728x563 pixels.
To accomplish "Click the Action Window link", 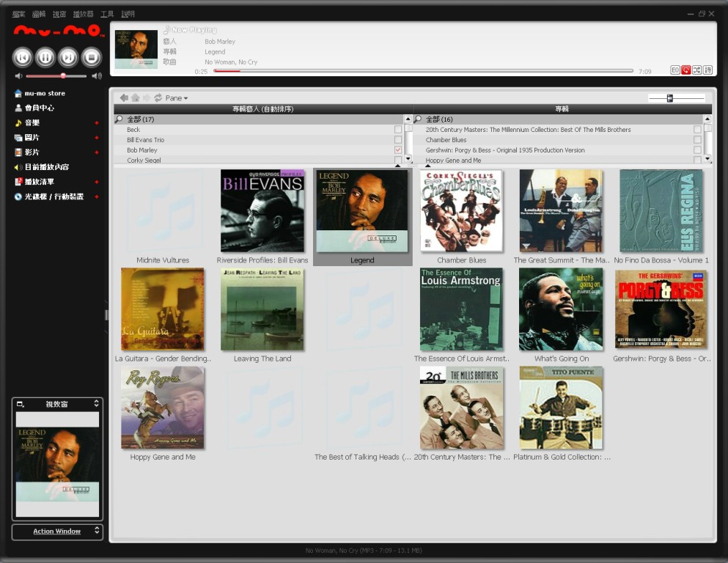I will 56,531.
